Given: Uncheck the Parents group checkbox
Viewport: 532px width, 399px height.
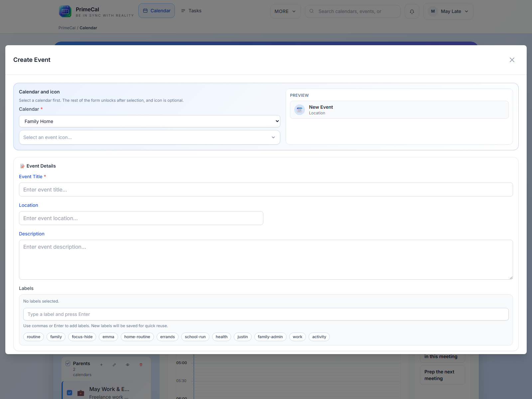Looking at the screenshot, I should coord(68,363).
